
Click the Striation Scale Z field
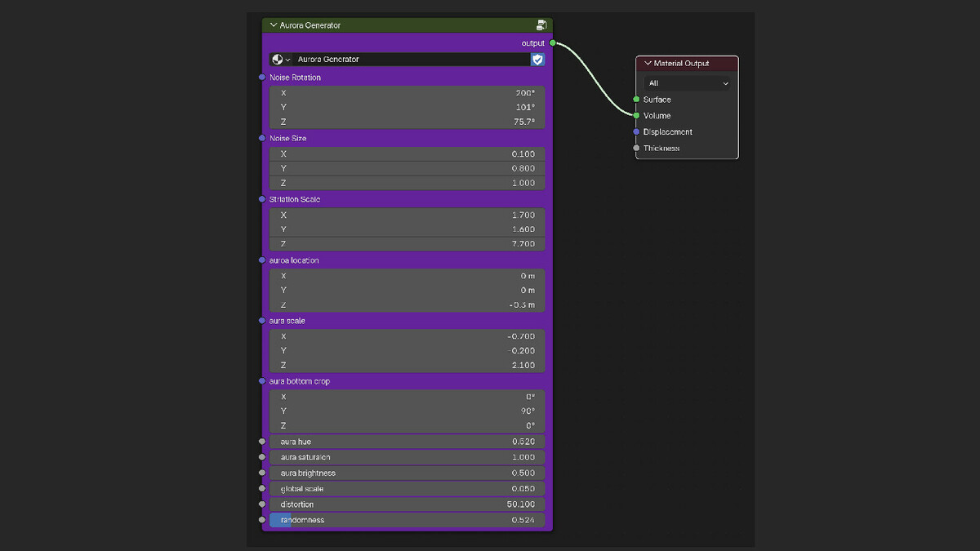click(407, 244)
